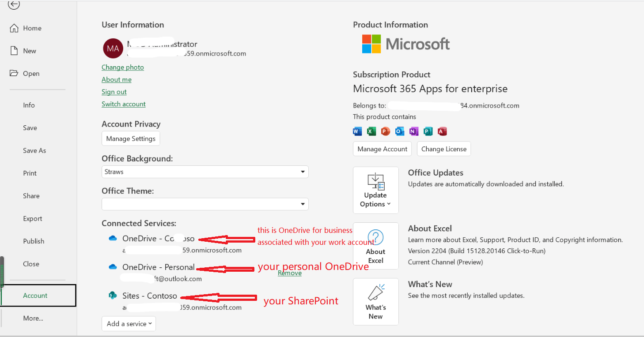Click the Word app icon

click(357, 131)
